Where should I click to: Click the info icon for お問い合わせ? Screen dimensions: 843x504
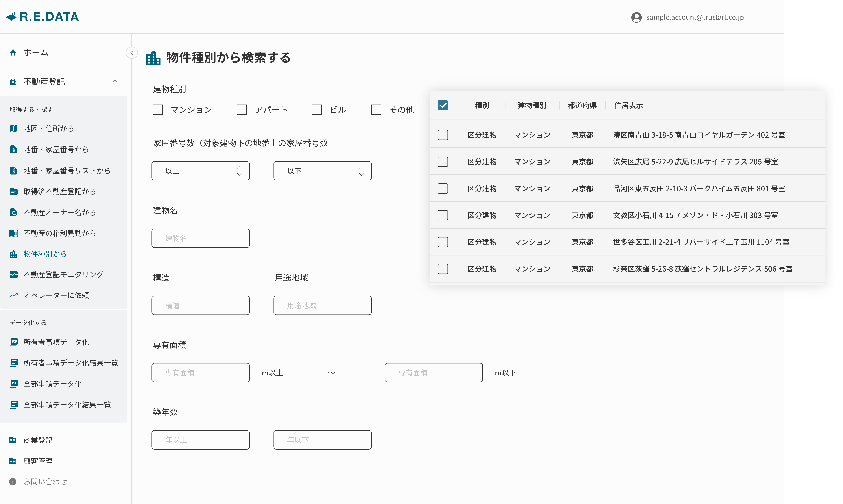(x=13, y=482)
